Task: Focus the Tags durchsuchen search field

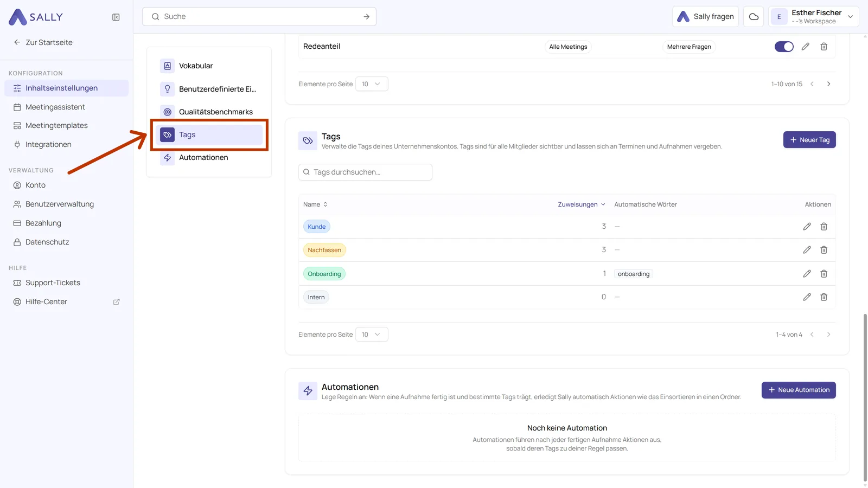Action: (x=365, y=172)
